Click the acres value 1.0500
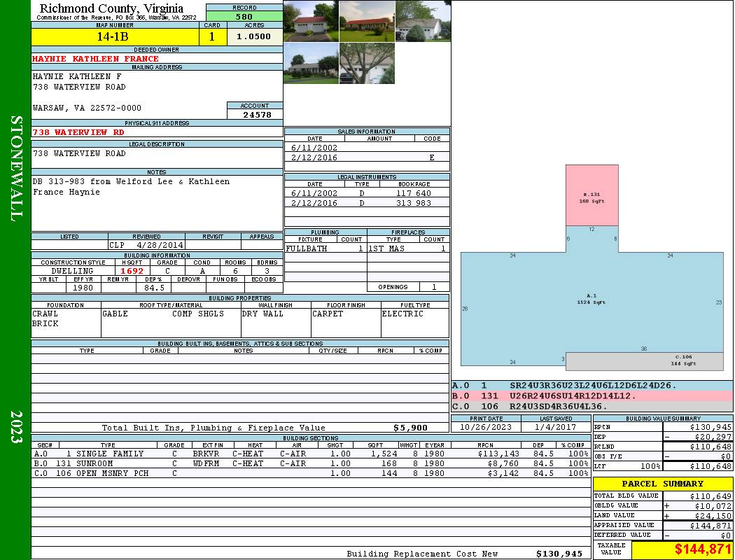Screen dimensions: 735x560 (254, 37)
